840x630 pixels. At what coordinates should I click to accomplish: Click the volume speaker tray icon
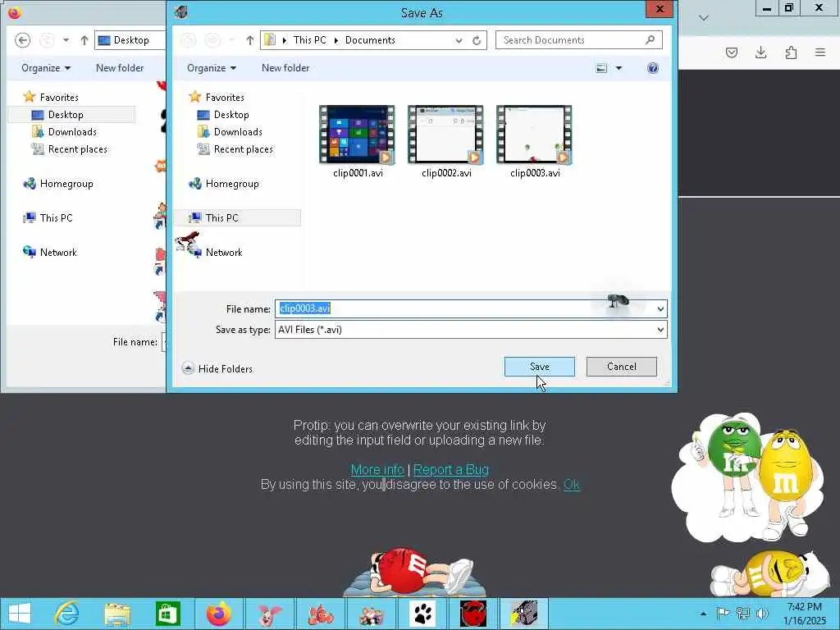762,614
